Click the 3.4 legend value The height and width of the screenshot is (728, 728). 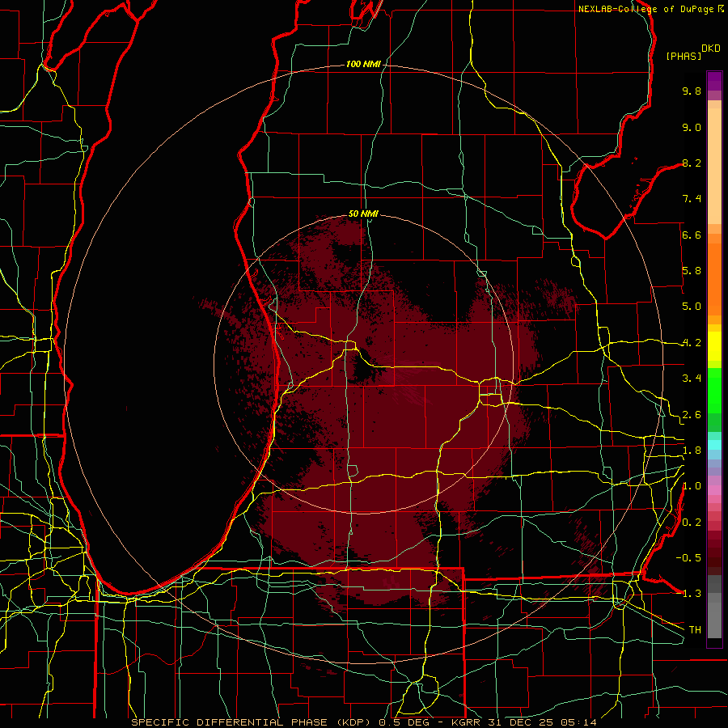[692, 379]
